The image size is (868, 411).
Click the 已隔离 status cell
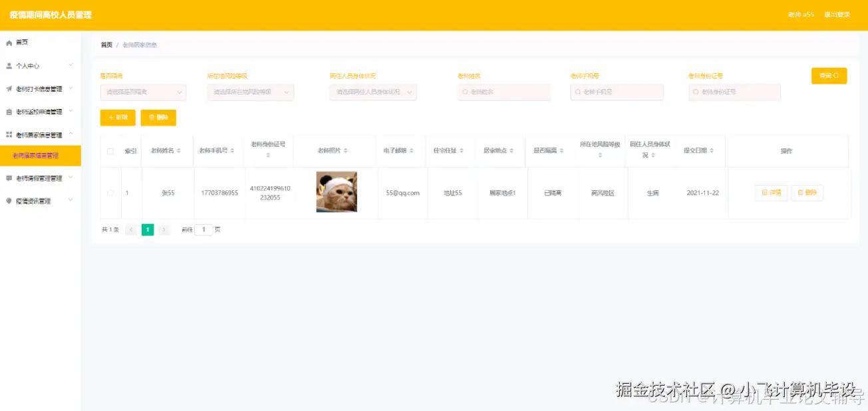click(553, 193)
